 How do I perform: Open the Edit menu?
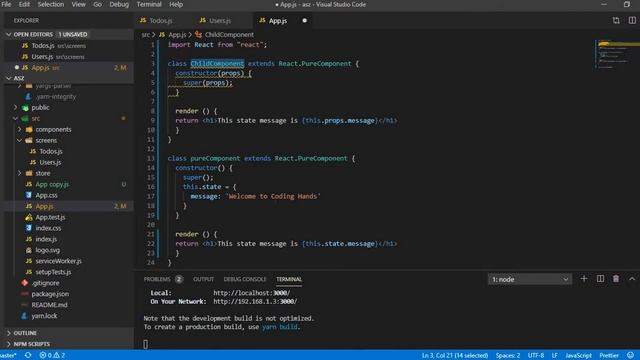pyautogui.click(x=24, y=4)
